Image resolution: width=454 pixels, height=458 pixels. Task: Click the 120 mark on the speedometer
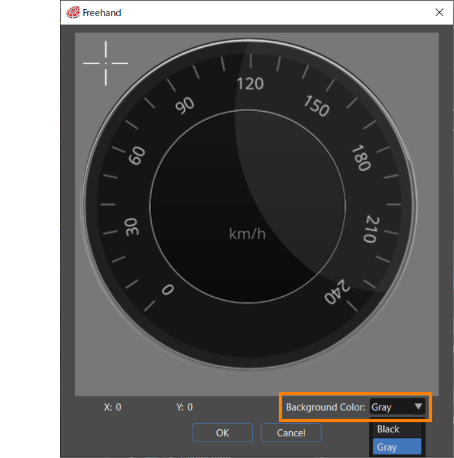pos(250,84)
